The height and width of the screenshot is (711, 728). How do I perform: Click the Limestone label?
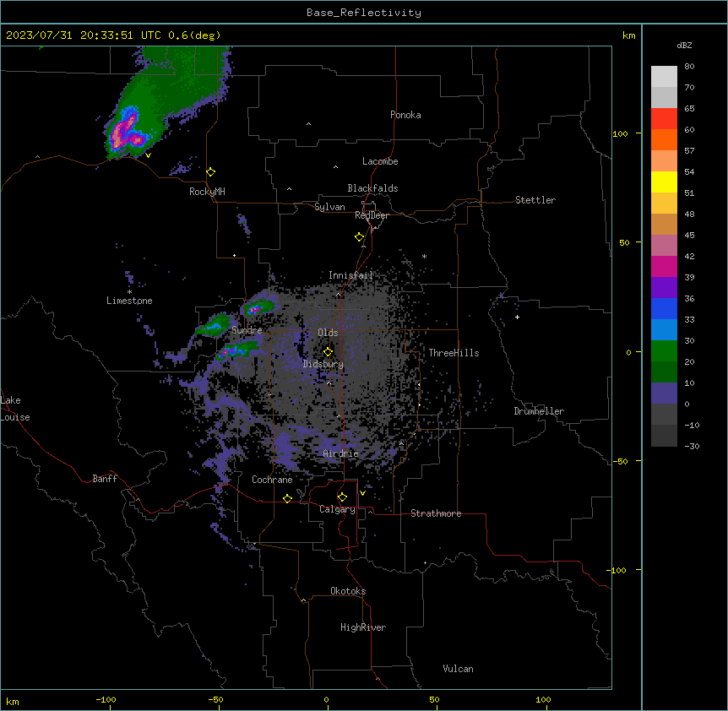(129, 301)
